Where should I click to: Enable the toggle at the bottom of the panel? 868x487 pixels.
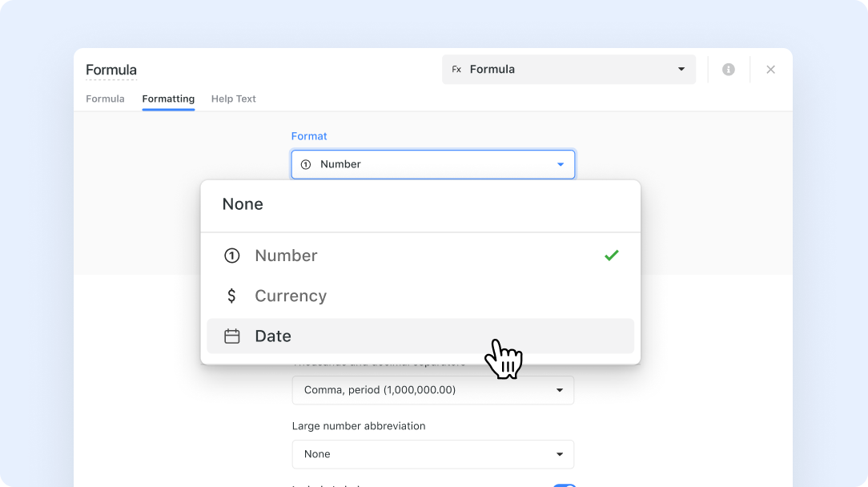(565, 485)
